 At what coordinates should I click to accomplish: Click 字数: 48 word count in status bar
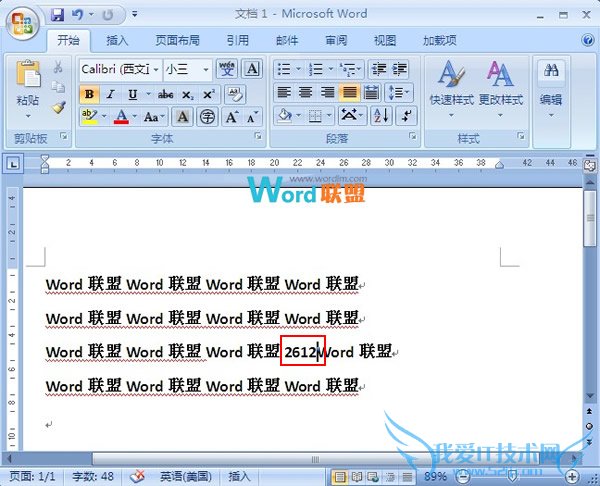(93, 476)
